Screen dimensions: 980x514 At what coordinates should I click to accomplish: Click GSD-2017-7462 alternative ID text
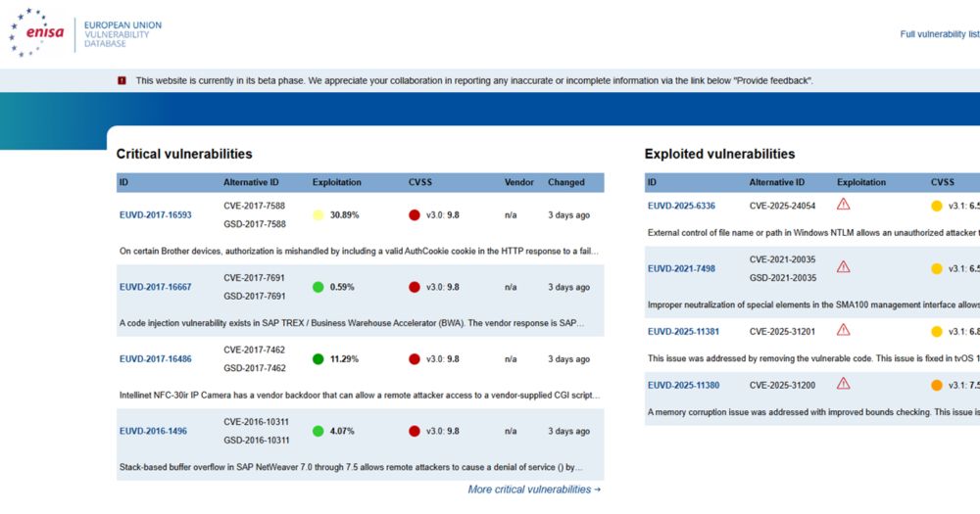255,368
